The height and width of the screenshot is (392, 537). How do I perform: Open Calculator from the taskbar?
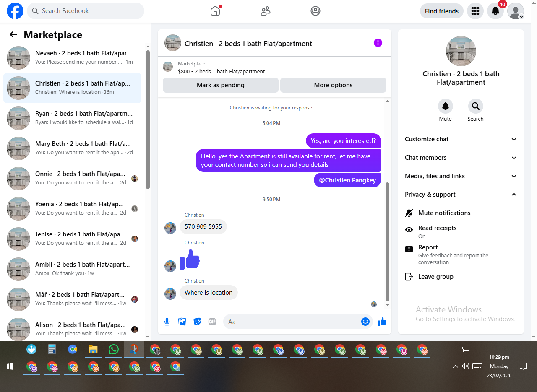click(x=52, y=349)
